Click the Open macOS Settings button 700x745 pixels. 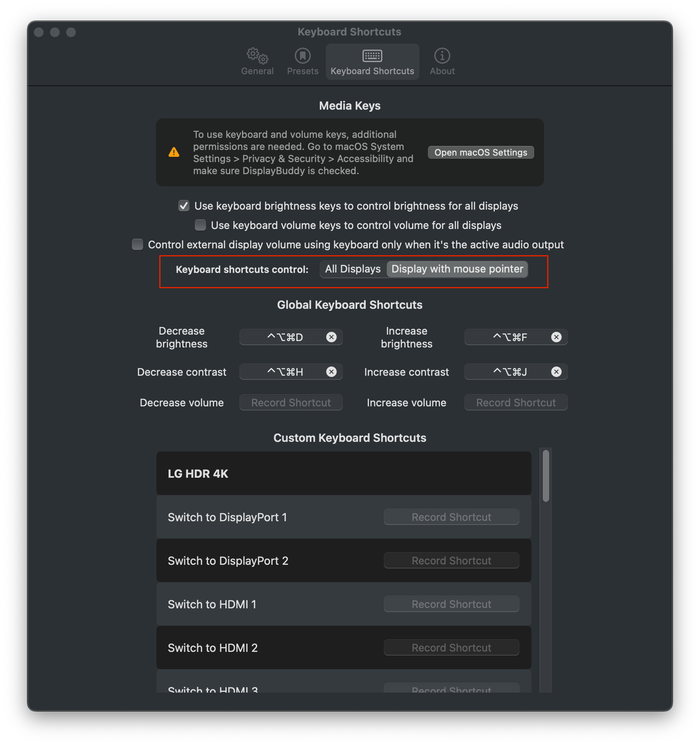(x=480, y=152)
